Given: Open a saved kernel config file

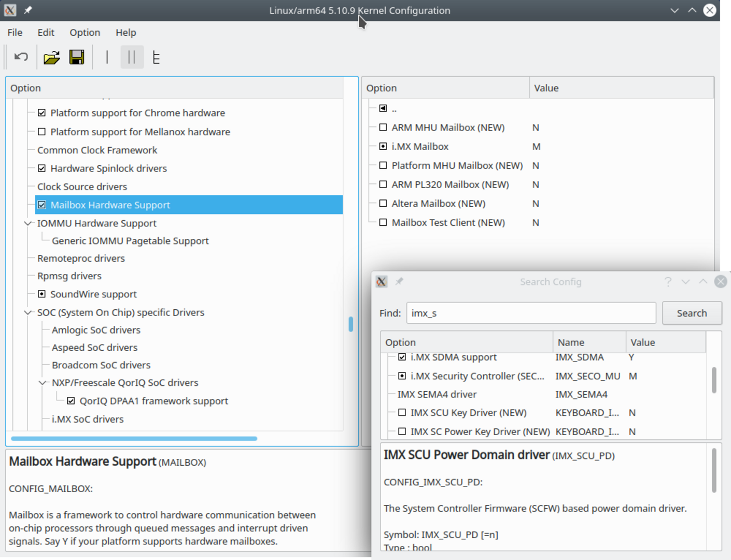Looking at the screenshot, I should [x=51, y=57].
